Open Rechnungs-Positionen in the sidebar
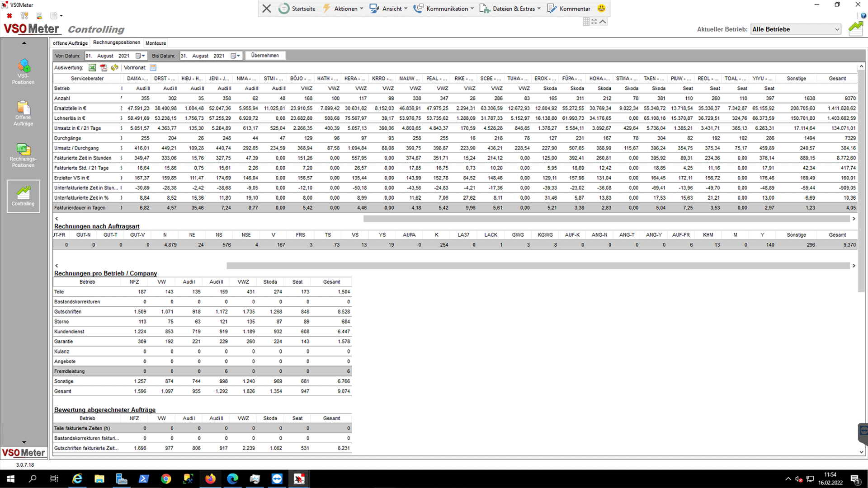Viewport: 868px width, 488px height. click(x=24, y=155)
